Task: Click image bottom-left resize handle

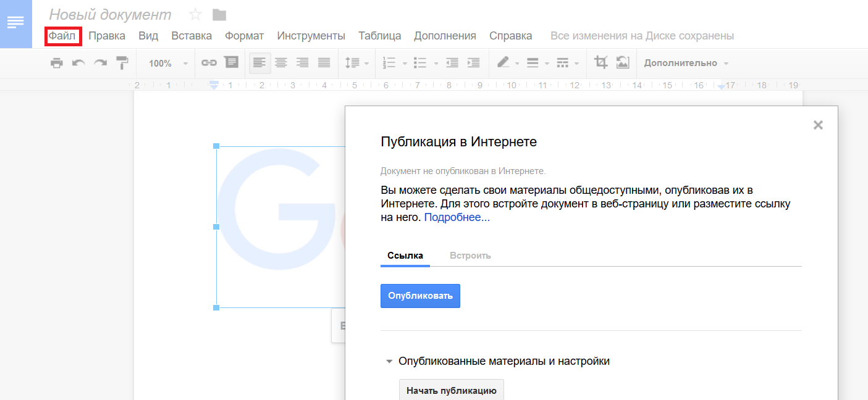Action: tap(216, 307)
